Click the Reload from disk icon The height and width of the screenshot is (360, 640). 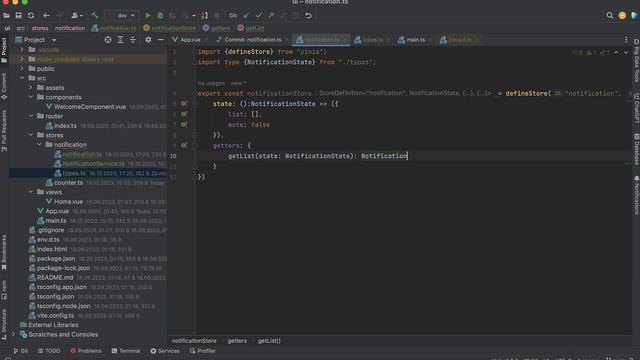[x=31, y=16]
